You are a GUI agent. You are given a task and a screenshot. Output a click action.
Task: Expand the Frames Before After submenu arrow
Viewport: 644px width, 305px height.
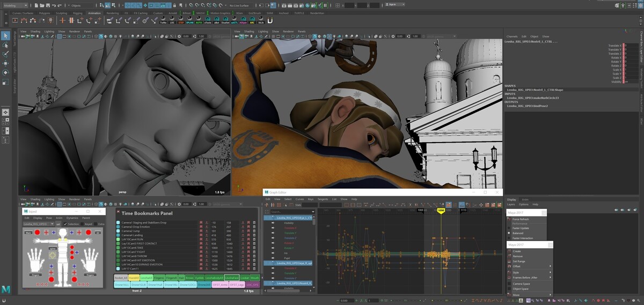click(x=550, y=278)
